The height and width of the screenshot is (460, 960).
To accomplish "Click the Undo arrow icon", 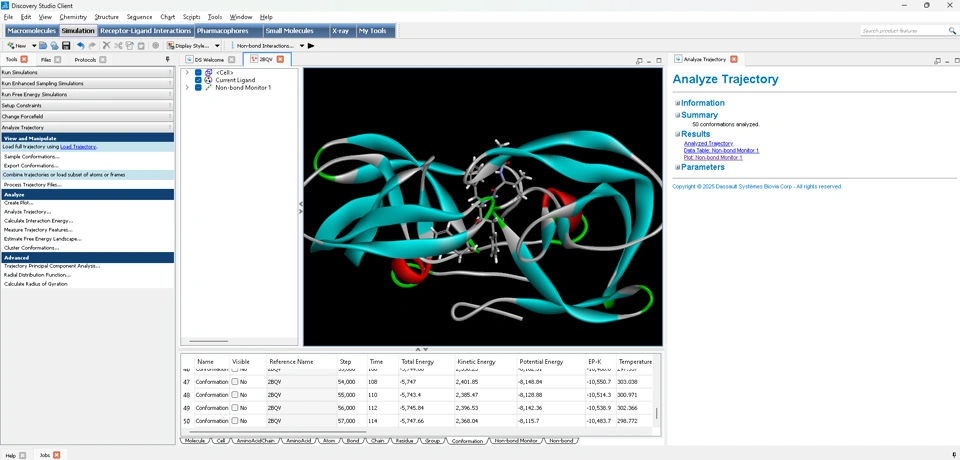I will 81,46.
